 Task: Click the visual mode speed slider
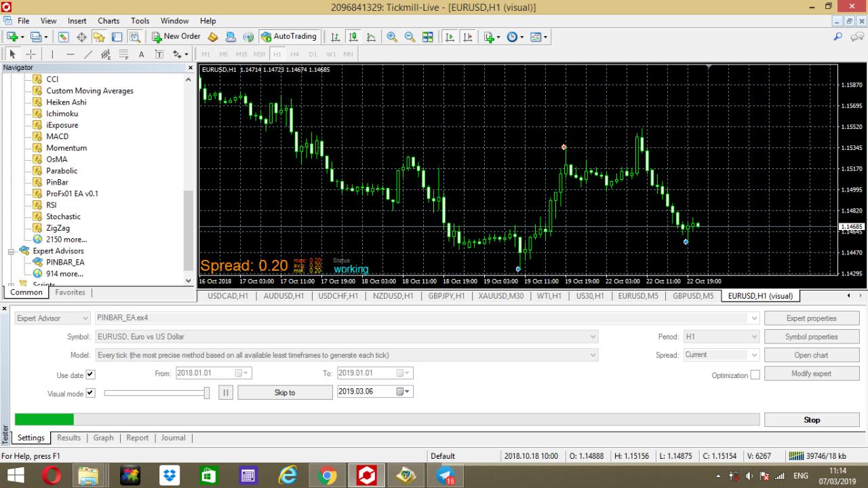point(157,392)
